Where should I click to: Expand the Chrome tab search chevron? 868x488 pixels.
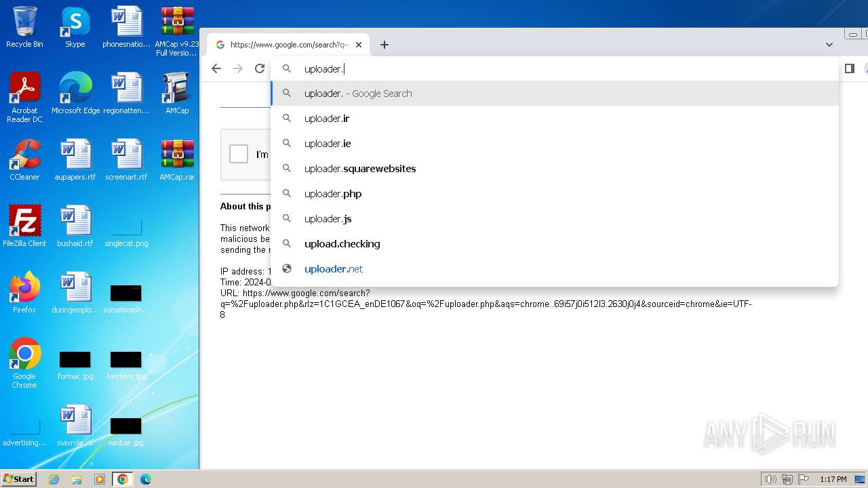(829, 45)
